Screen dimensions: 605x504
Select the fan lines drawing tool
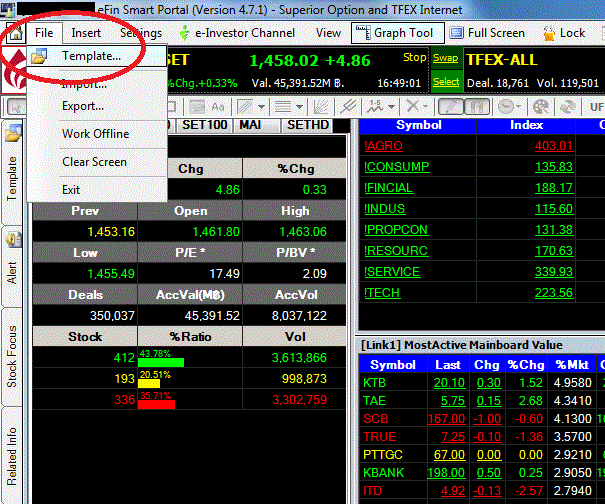[x=321, y=107]
